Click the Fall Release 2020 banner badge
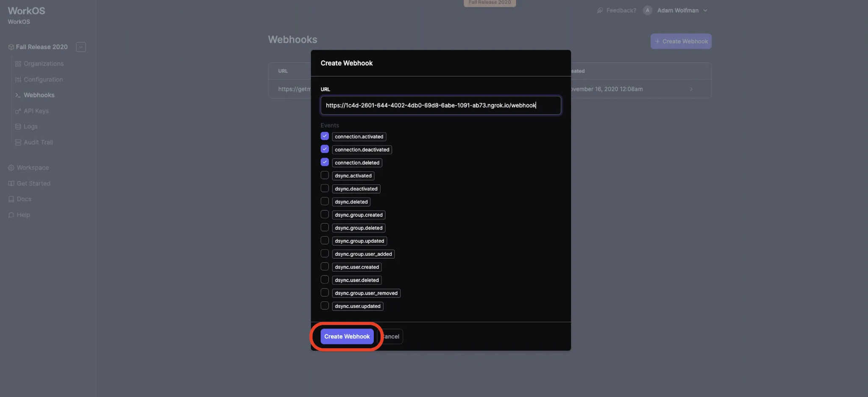Screen dimensions: 868x397 coord(490,3)
